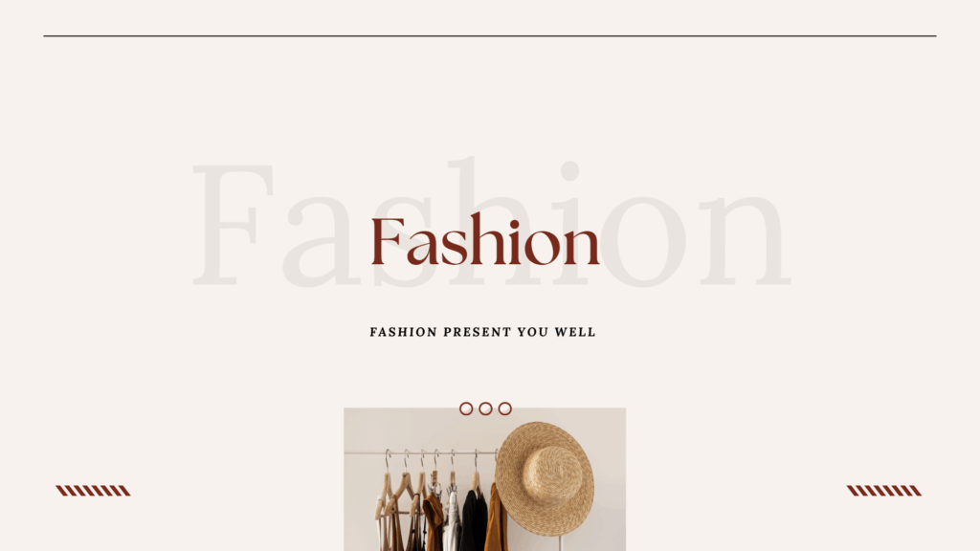The image size is (980, 551).
Task: Click the straw hat in the photo
Action: pos(545,478)
